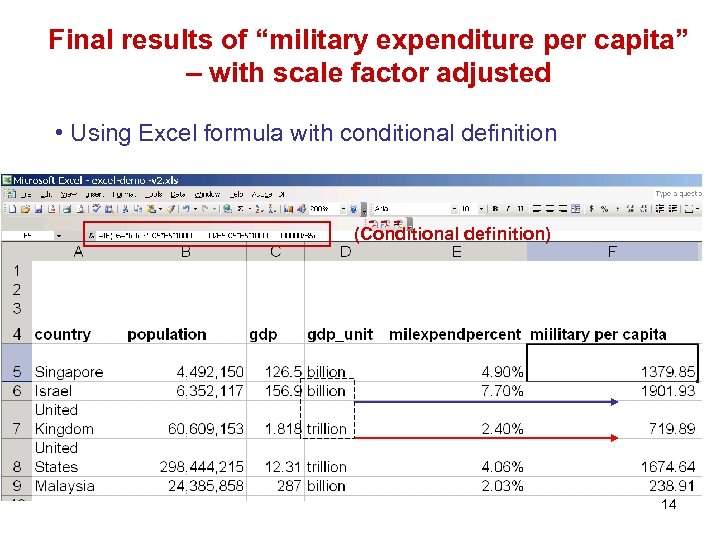Click the Sort Descending icon
Screen dimensions: 720x540
(272, 209)
